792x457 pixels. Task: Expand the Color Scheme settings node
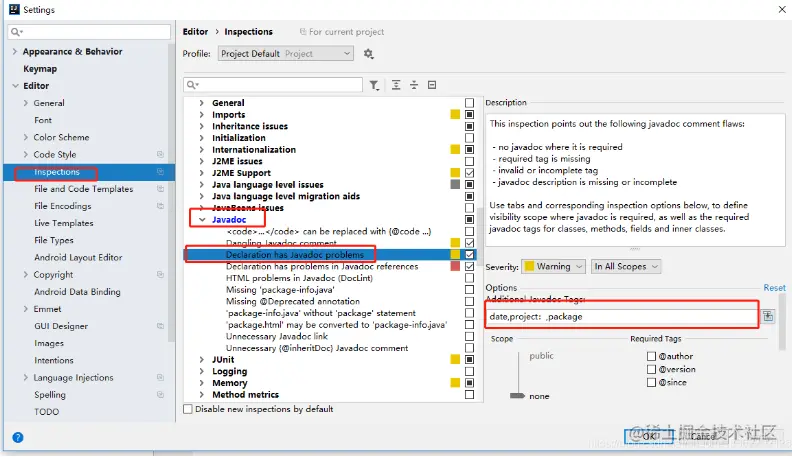pos(25,137)
